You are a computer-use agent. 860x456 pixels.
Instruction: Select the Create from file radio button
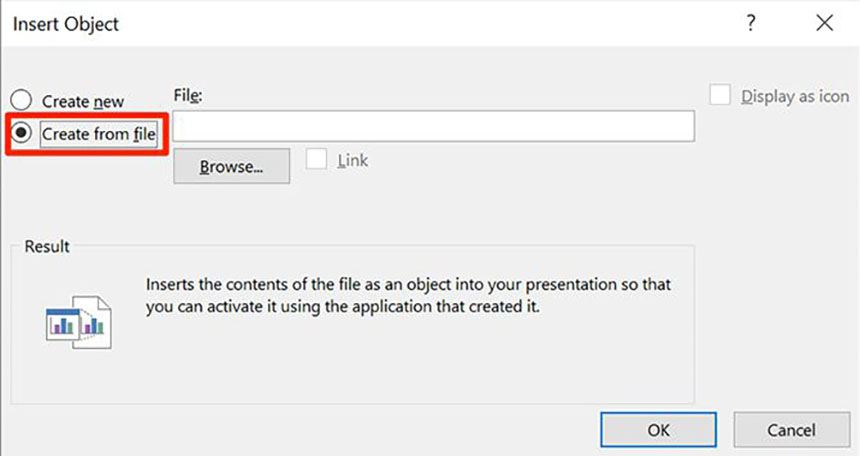coord(21,134)
